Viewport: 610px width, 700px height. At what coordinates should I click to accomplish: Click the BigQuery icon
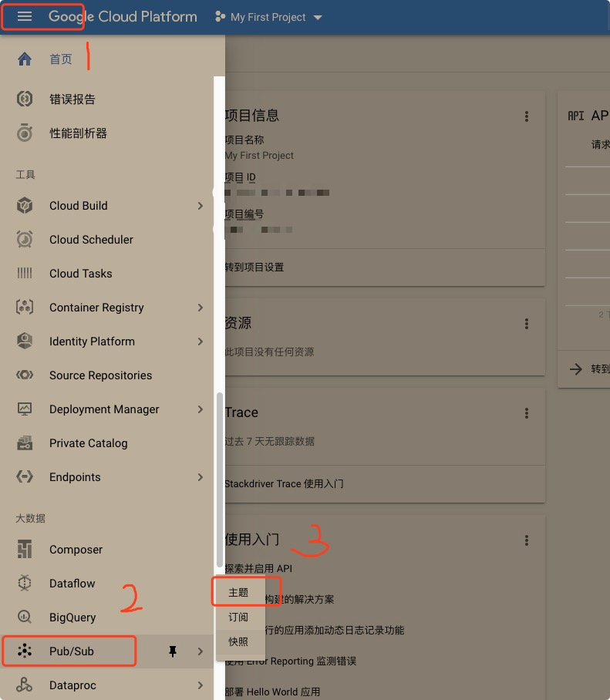[25, 617]
